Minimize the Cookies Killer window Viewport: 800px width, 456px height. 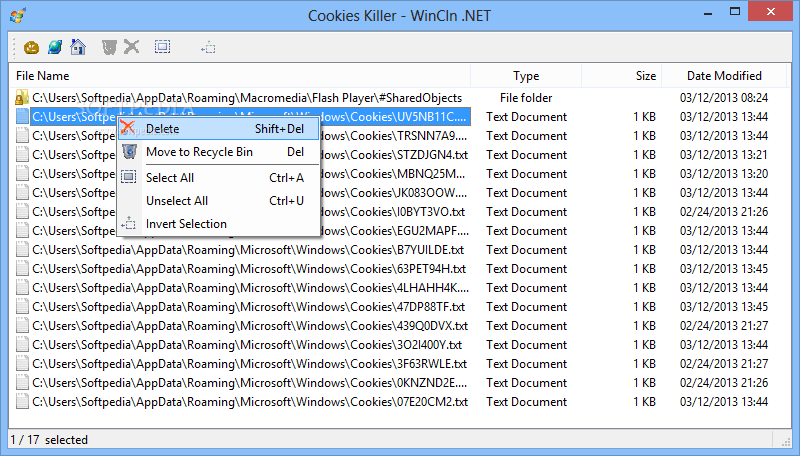pos(708,13)
